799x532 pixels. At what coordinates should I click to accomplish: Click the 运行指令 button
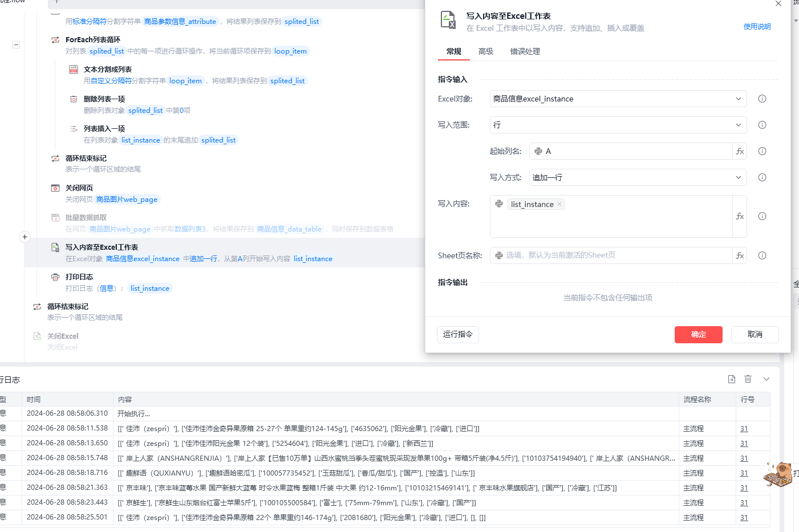coord(458,334)
